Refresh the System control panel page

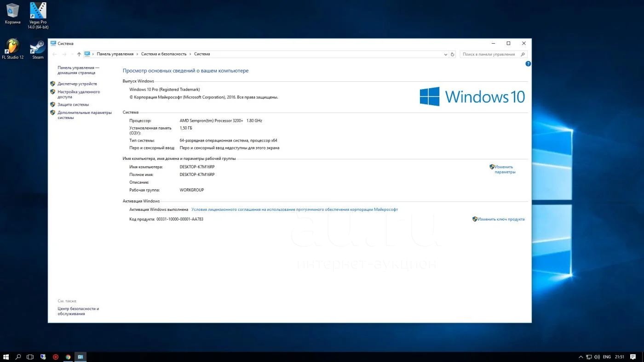click(453, 54)
